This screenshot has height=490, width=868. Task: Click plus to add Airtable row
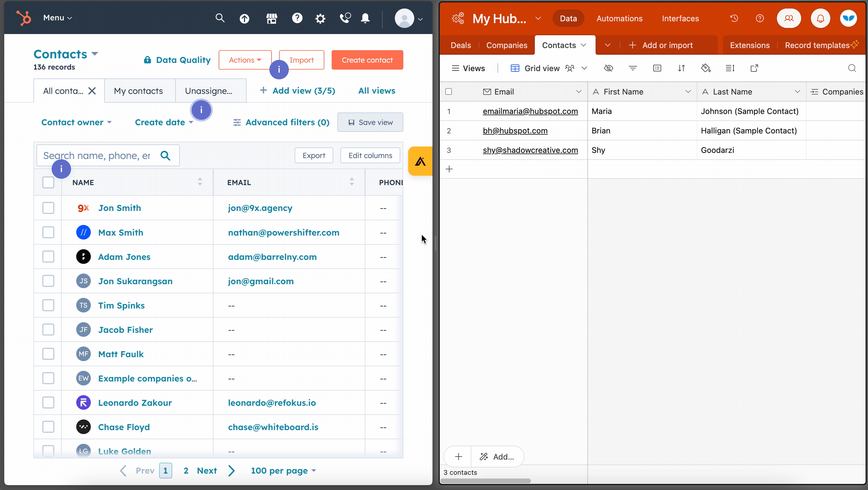[449, 169]
